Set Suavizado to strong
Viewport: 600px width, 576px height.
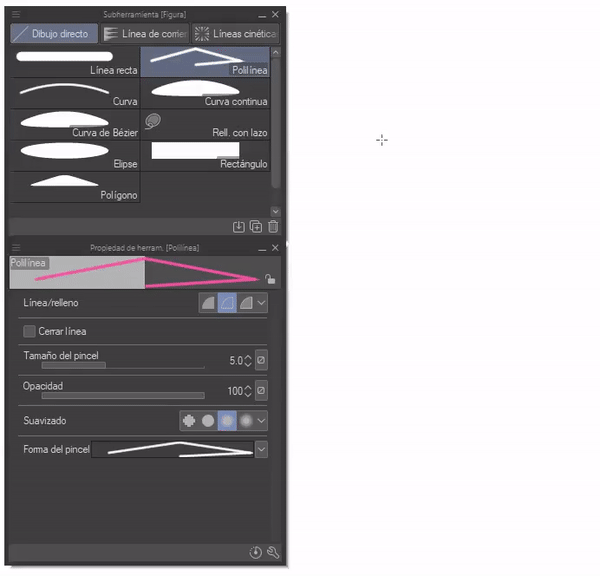point(246,421)
